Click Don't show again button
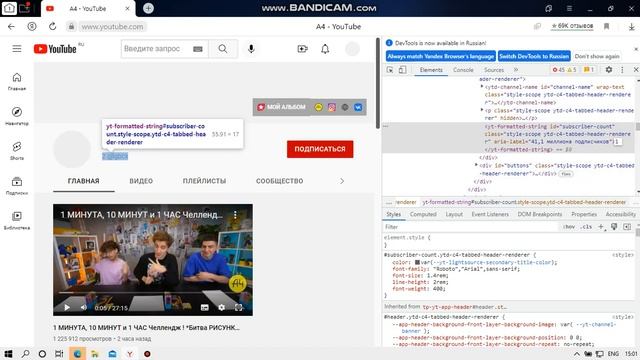The height and width of the screenshot is (360, 640). tap(597, 56)
